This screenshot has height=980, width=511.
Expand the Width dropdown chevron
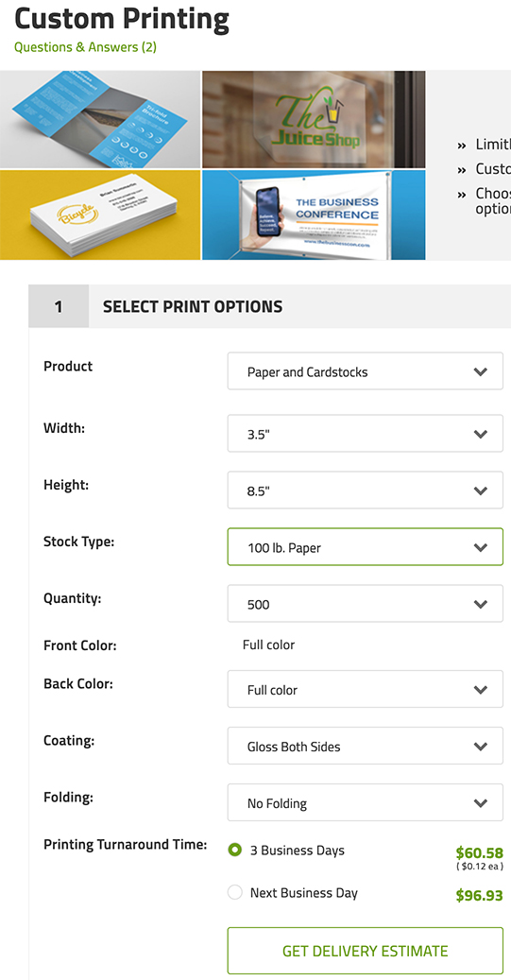[x=480, y=434]
